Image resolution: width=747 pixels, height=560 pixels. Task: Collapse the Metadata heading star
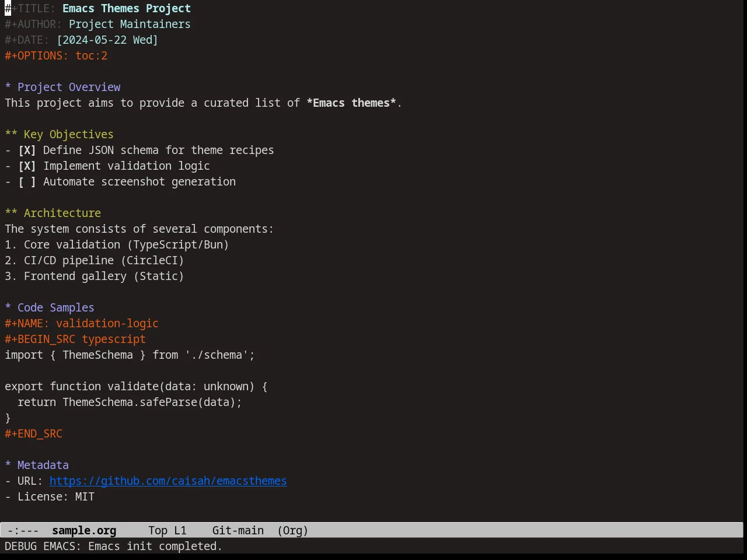[x=8, y=466]
